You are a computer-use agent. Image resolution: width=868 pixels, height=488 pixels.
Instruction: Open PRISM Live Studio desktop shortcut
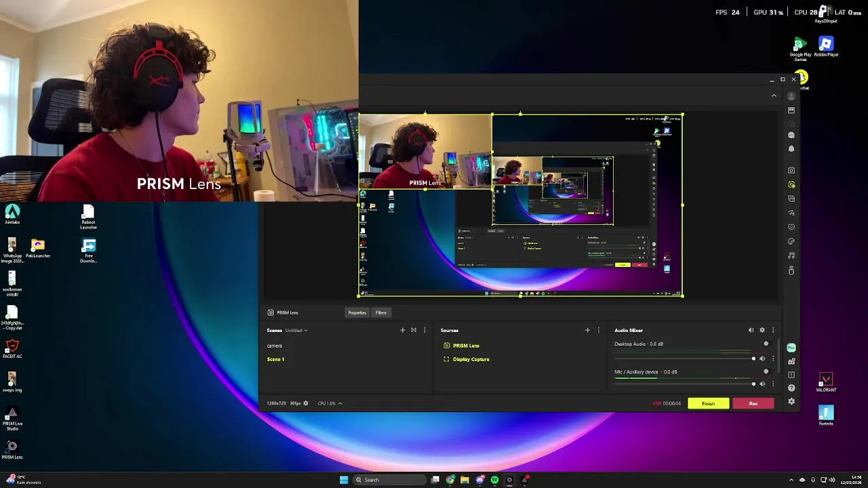point(12,419)
